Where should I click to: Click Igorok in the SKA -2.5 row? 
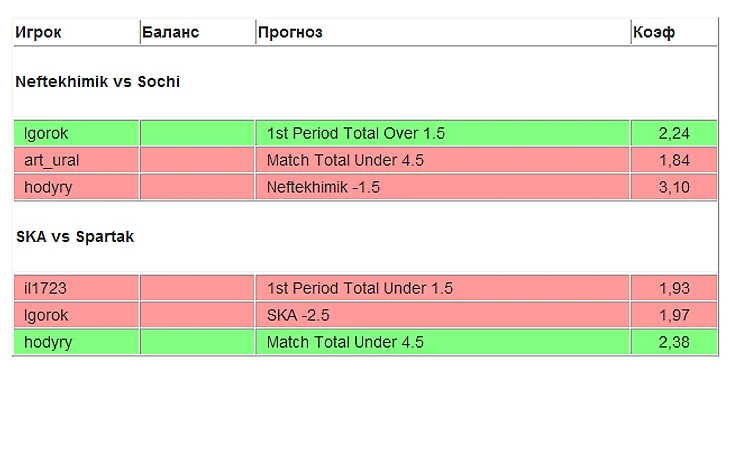point(46,315)
